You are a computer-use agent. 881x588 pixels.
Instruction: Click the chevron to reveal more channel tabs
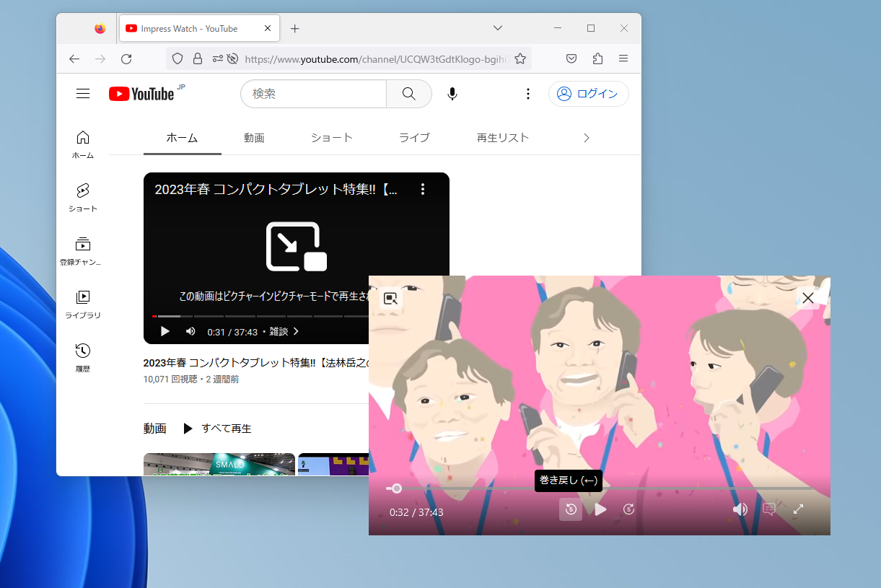[587, 137]
